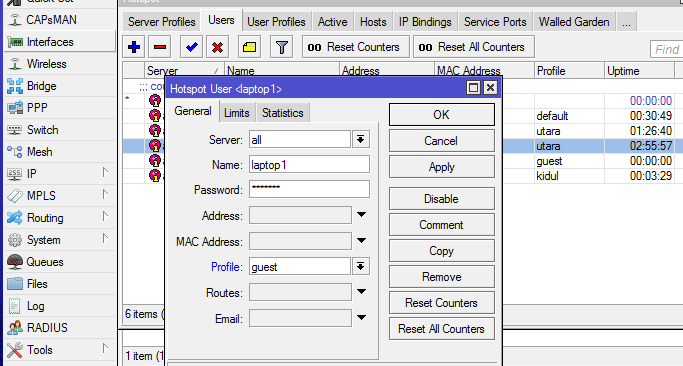Open the Limits tab in the dialog
Screen dimensions: 683x366
tap(237, 113)
